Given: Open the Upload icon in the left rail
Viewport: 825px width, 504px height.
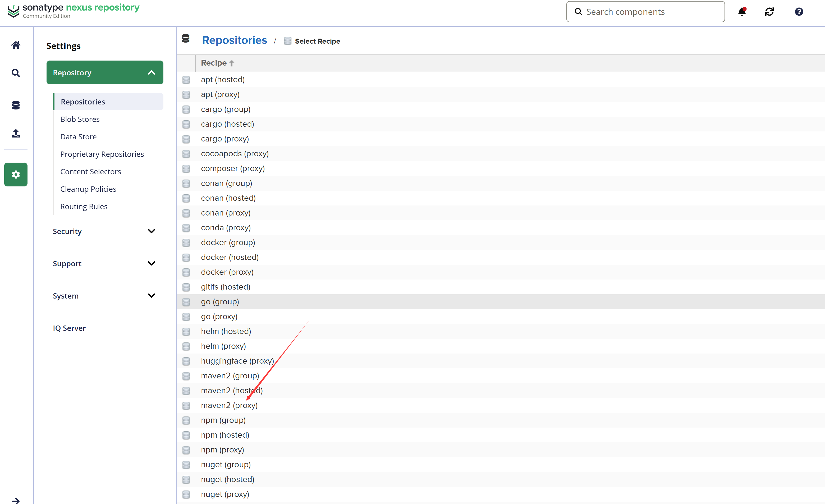Looking at the screenshot, I should (x=16, y=133).
